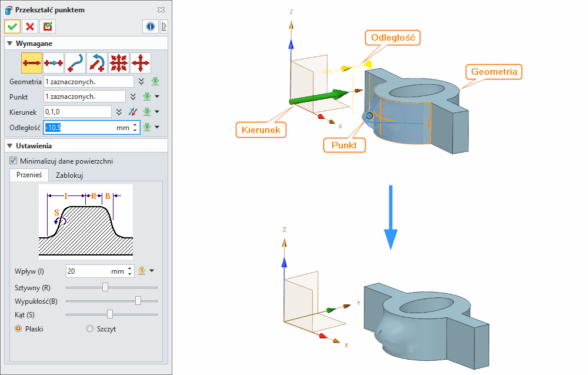
Task: Select the Przenieś tab
Action: coord(29,175)
